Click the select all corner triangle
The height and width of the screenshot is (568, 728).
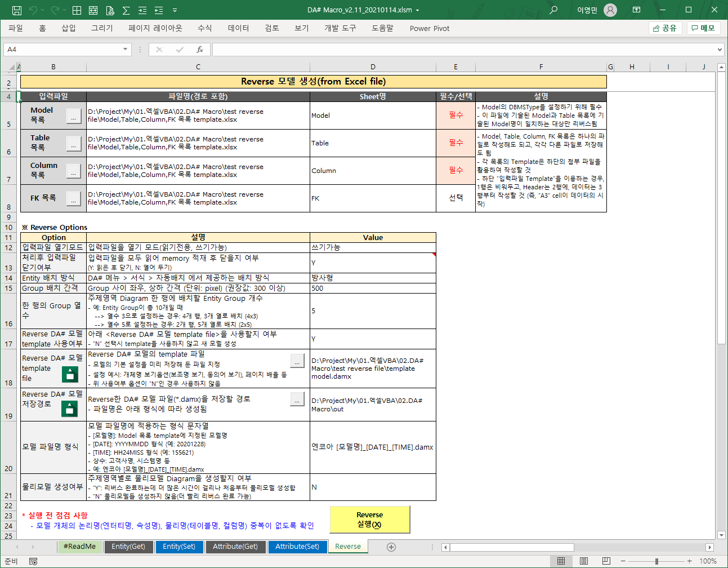tap(11, 67)
